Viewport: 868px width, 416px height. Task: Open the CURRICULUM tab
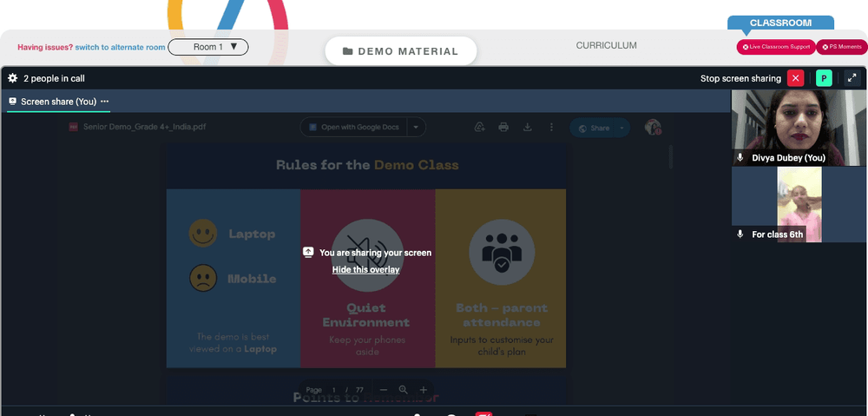tap(606, 45)
